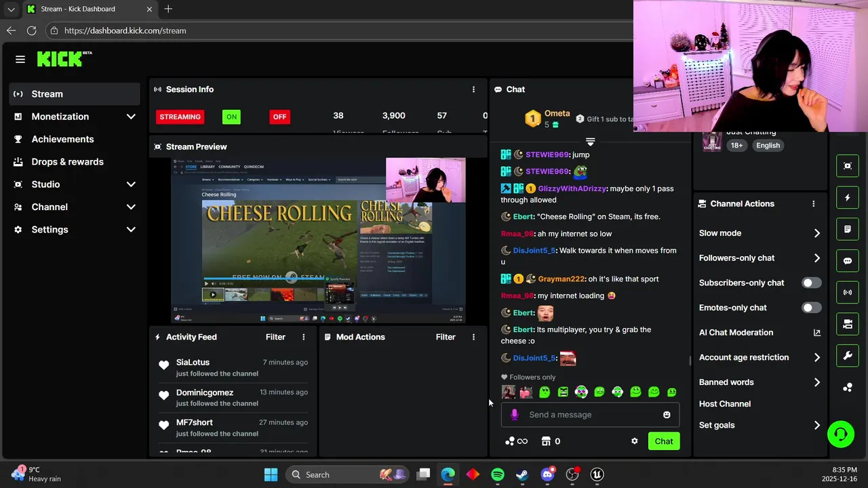Open OBS Studio from the taskbar
The height and width of the screenshot is (488, 868).
[x=573, y=474]
